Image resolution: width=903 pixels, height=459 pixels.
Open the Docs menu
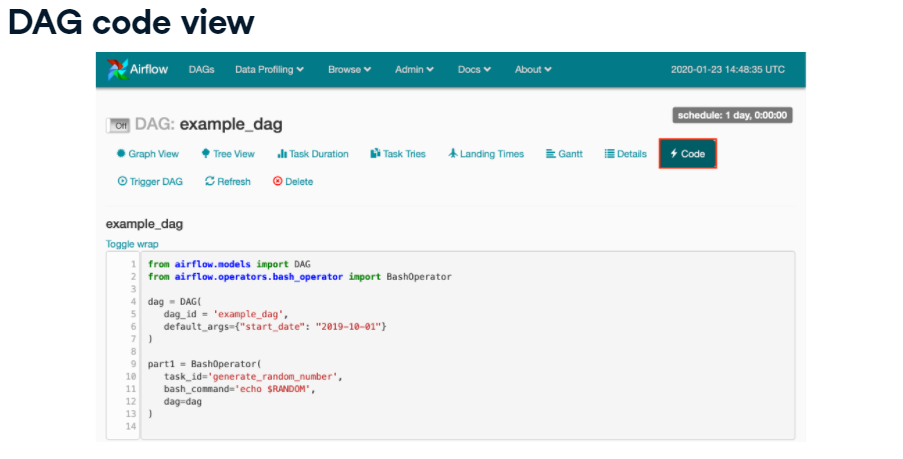pyautogui.click(x=474, y=70)
